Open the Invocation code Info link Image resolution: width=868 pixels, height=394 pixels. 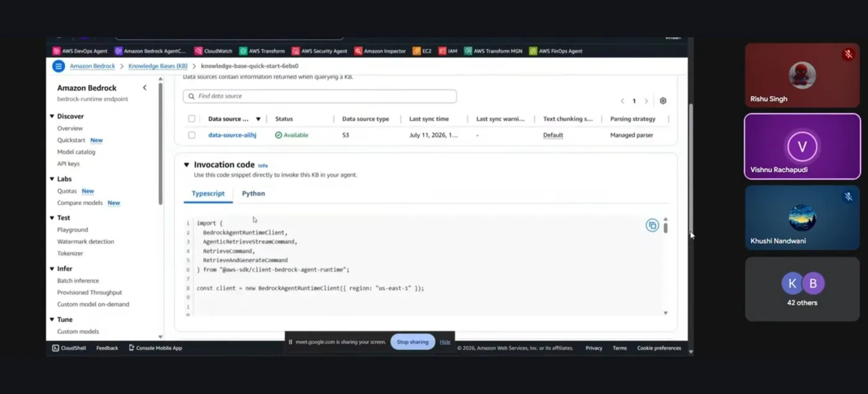point(263,165)
